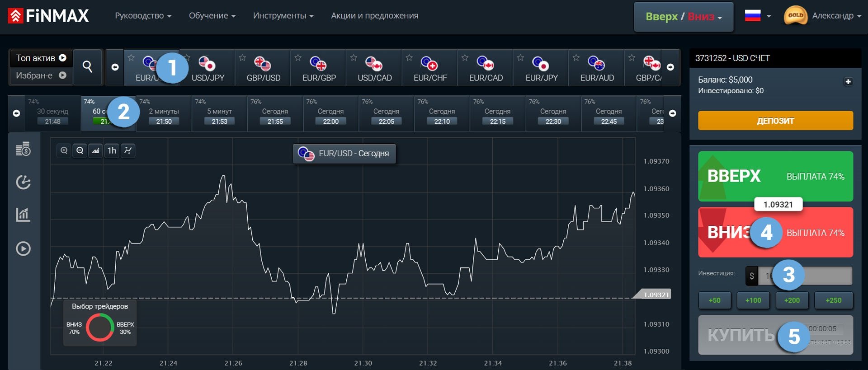This screenshot has height=370, width=868.
Task: Expand the Обучение menu
Action: click(x=212, y=16)
